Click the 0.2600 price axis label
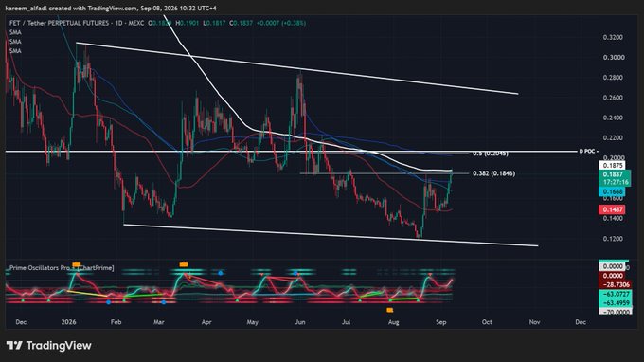 pyautogui.click(x=613, y=98)
